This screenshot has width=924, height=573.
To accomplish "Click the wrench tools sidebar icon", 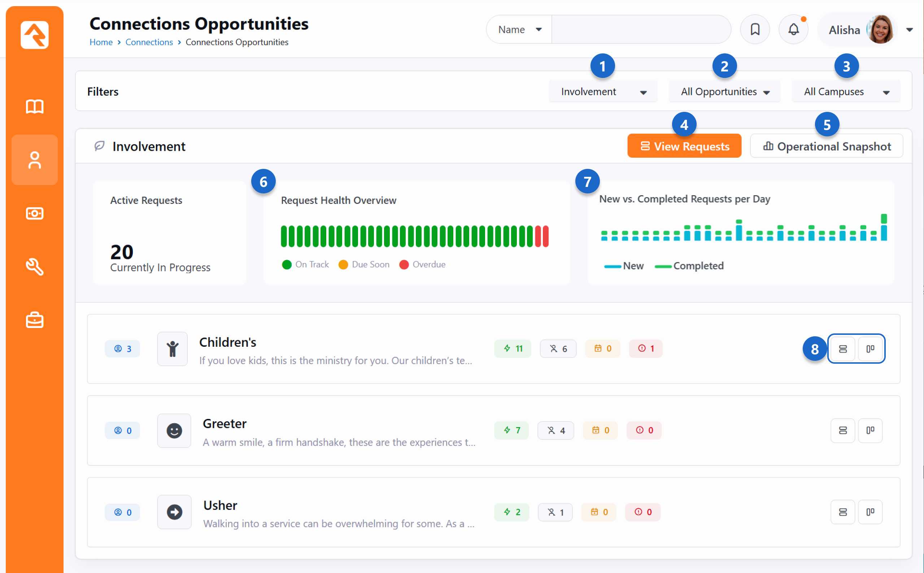I will coord(35,267).
